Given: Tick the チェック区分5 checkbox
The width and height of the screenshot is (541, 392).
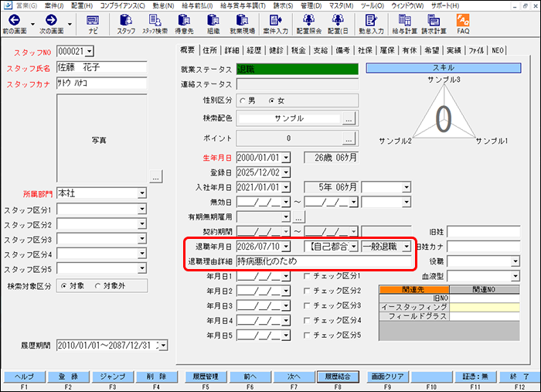Looking at the screenshot, I should [x=306, y=335].
